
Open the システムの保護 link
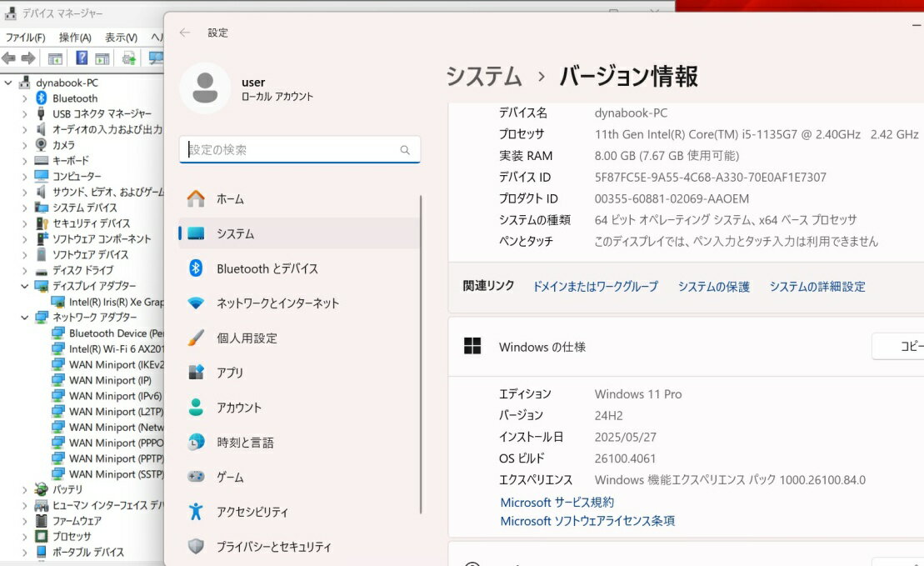pos(713,287)
